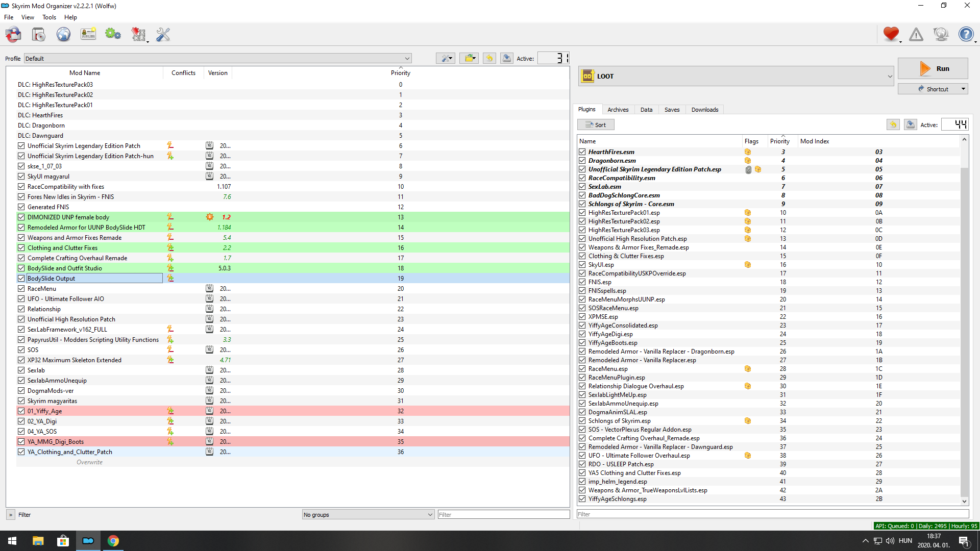The image size is (980, 551).
Task: Click the Run button
Action: [x=933, y=69]
